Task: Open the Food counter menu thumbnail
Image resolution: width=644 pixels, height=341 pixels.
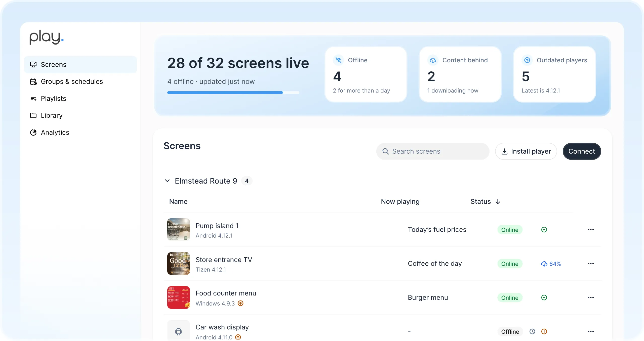Action: click(179, 297)
